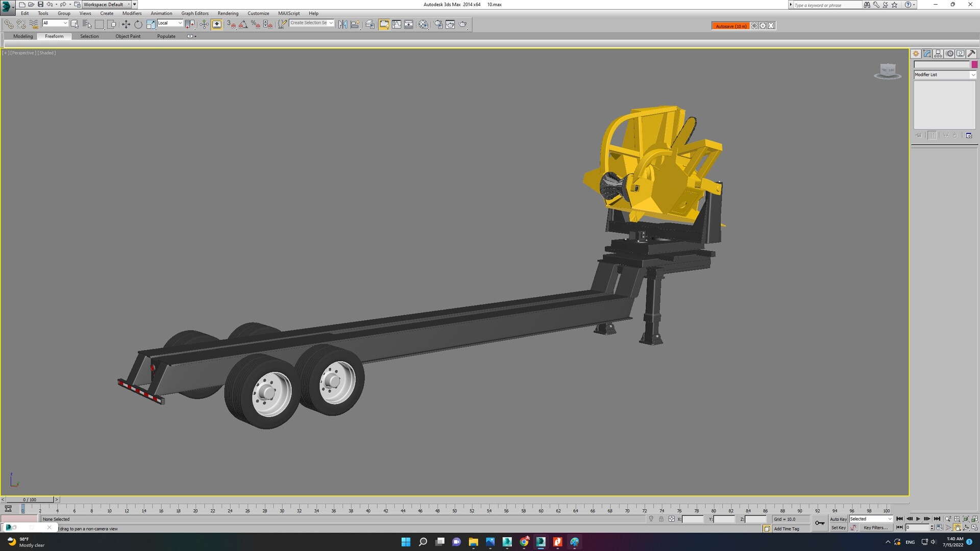
Task: Expand the Workspace Default dropdown
Action: click(x=129, y=4)
